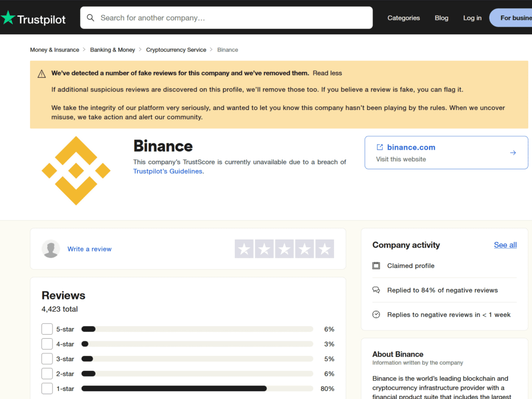Open the Write a review link
Viewport: 532px width, 399px height.
(89, 249)
